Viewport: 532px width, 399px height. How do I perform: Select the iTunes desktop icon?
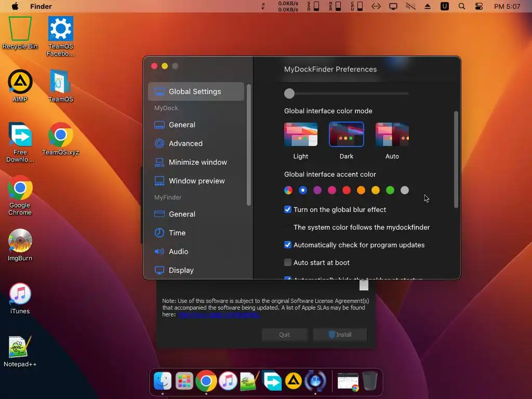20,298
